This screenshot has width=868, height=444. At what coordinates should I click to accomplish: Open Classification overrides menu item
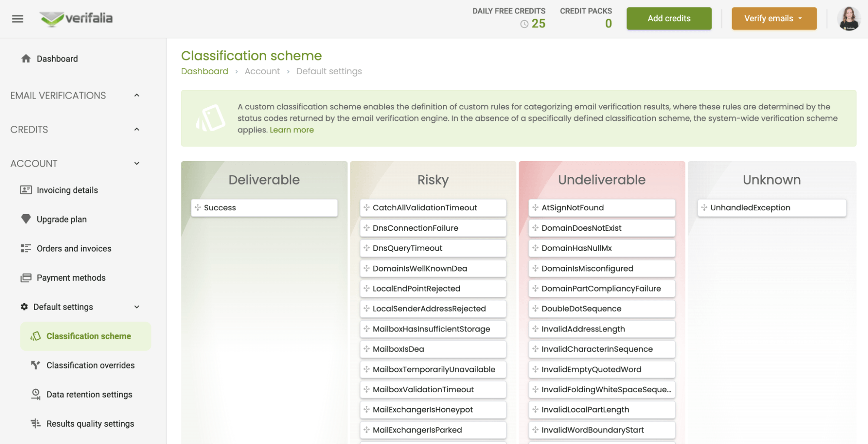tap(90, 365)
